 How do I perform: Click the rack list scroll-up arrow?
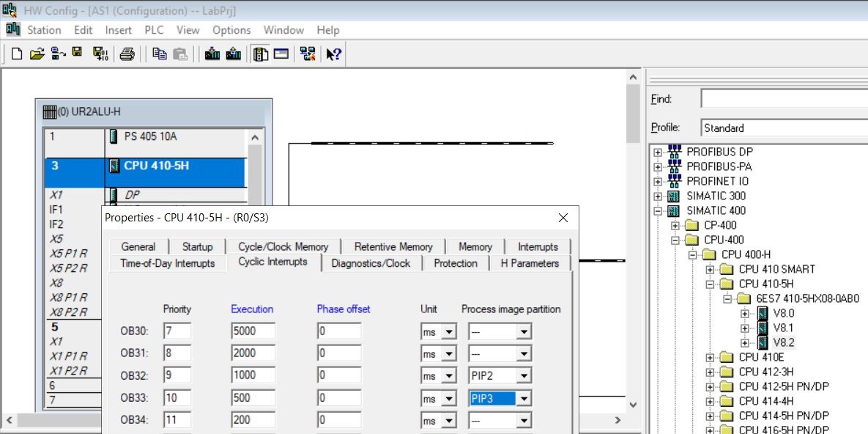(x=255, y=138)
